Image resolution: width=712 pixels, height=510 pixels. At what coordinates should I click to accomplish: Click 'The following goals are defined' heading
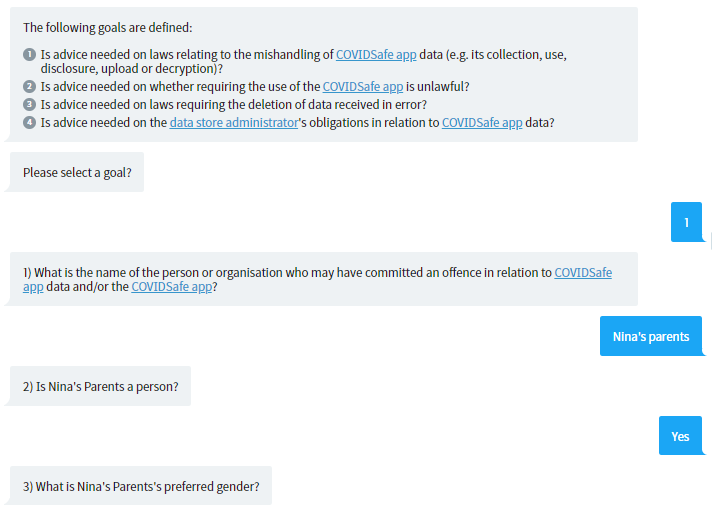(108, 28)
